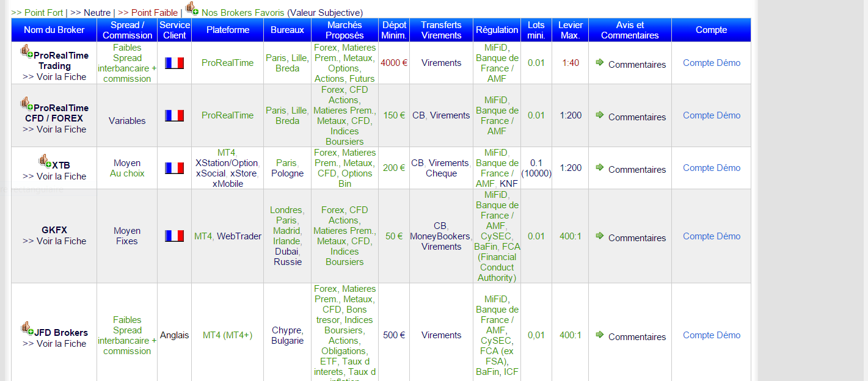This screenshot has width=868, height=381.
Task: Click green arrow in JFD Brokers comments cell
Action: coord(599,335)
